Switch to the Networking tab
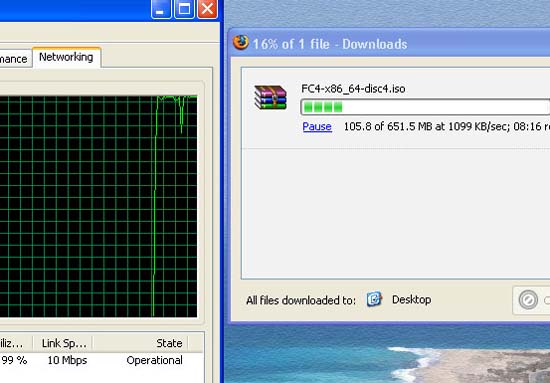The width and height of the screenshot is (550, 383). tap(66, 57)
